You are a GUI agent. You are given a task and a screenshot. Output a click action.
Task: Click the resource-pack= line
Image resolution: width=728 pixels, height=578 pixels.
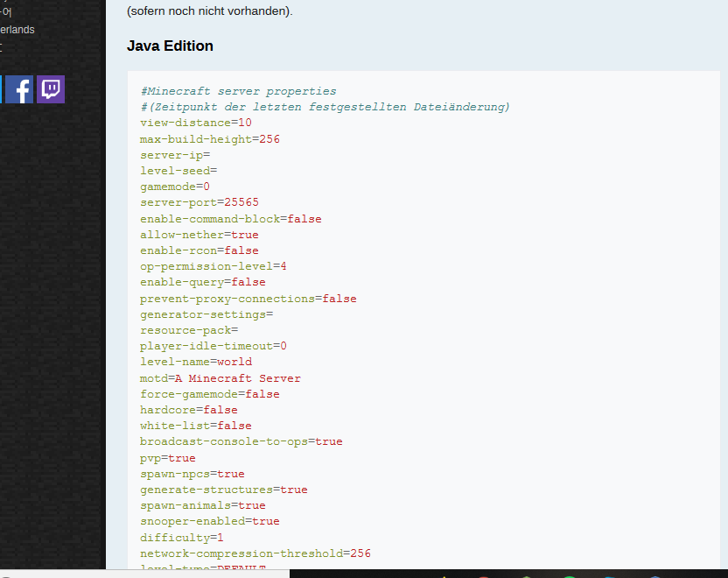[x=189, y=330]
